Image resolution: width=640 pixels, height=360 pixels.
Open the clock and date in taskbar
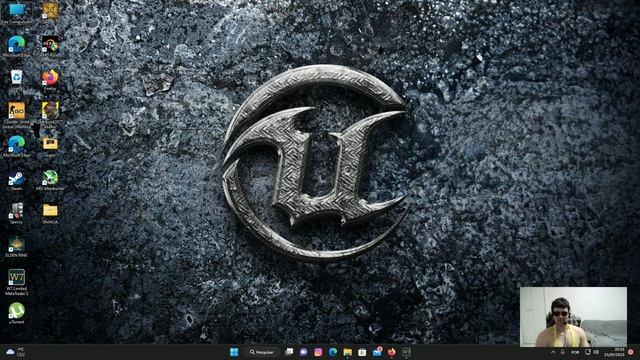coord(615,352)
